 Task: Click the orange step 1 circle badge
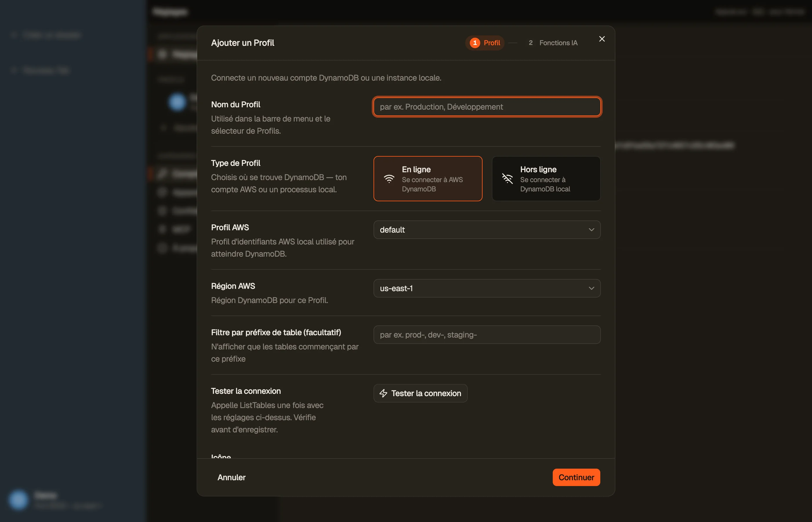coord(475,43)
